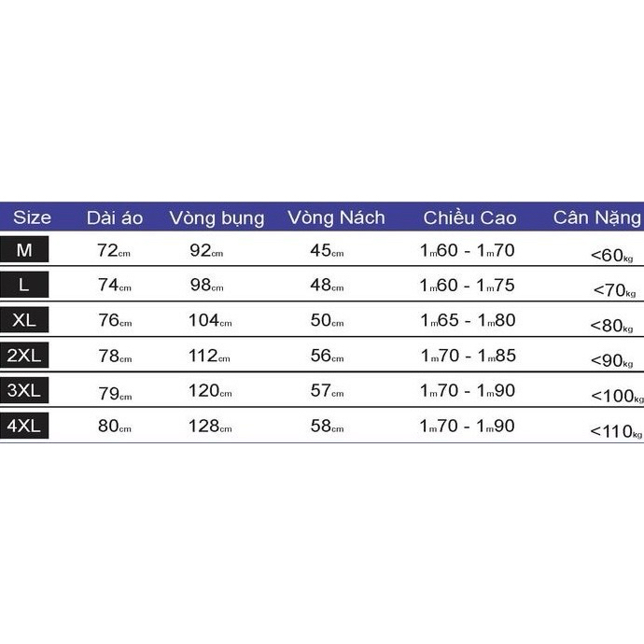Click the <60kg weight value

click(612, 254)
